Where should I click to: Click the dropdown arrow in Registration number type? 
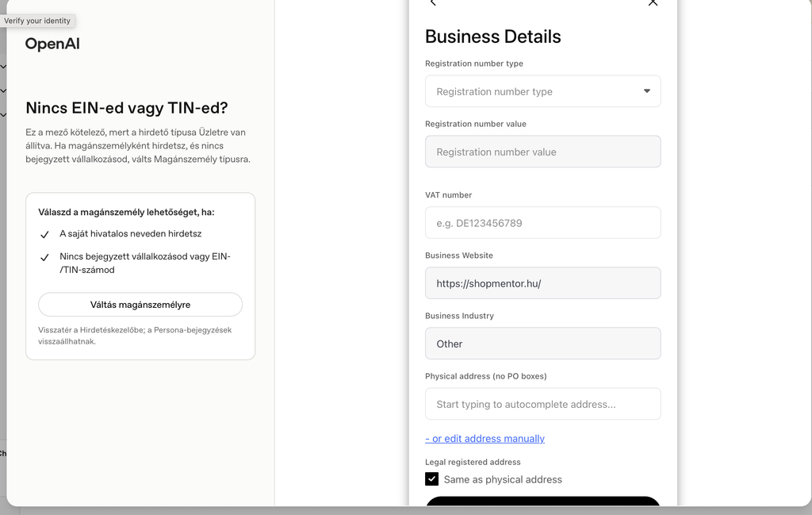coord(647,91)
